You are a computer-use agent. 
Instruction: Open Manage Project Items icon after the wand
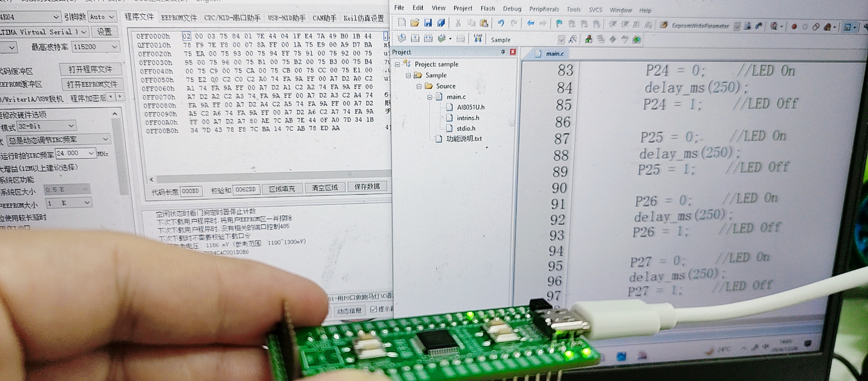click(588, 40)
